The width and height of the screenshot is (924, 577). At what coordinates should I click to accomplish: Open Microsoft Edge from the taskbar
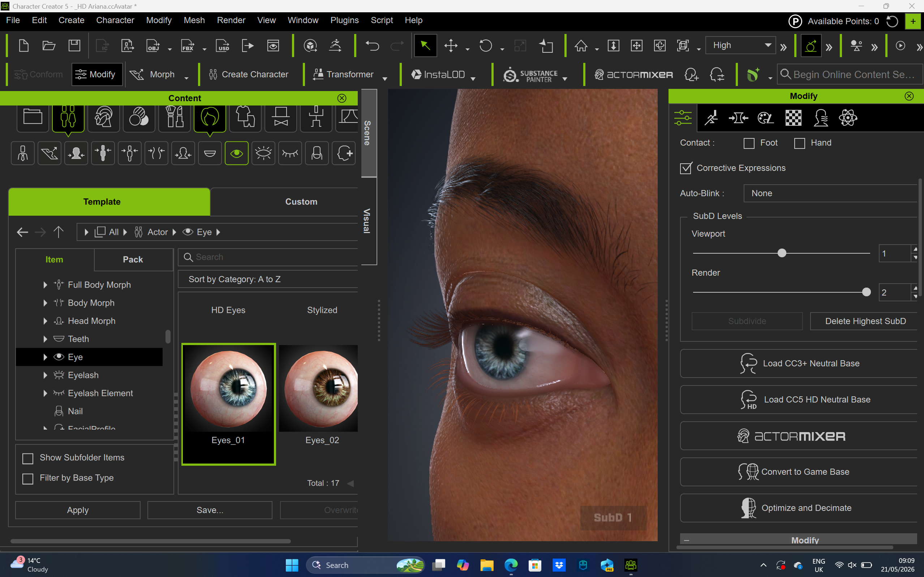click(511, 565)
